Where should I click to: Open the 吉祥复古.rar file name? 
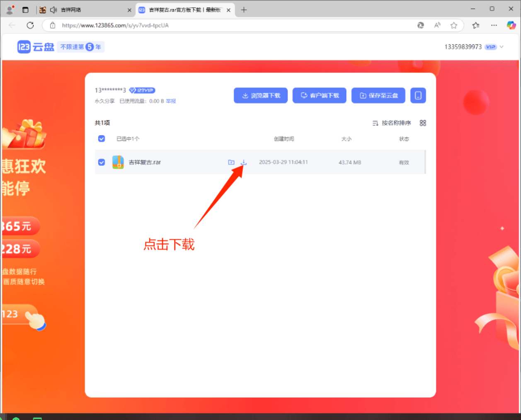[145, 162]
